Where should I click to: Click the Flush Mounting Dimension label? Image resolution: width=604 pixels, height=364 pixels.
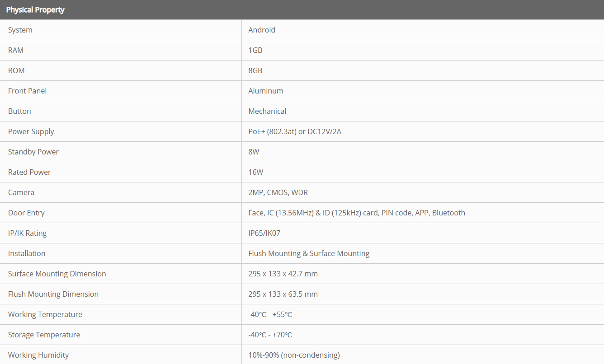click(x=53, y=294)
